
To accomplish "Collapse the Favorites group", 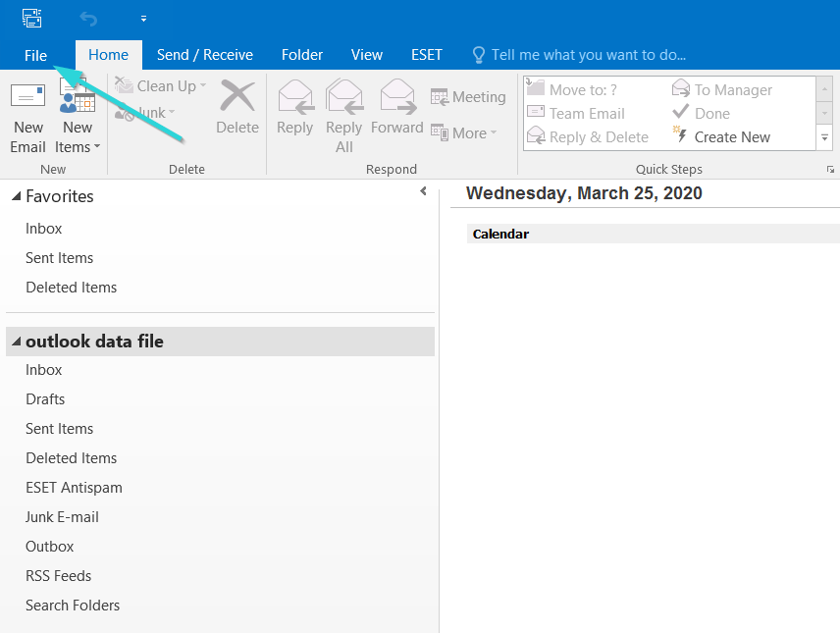I will pos(16,196).
